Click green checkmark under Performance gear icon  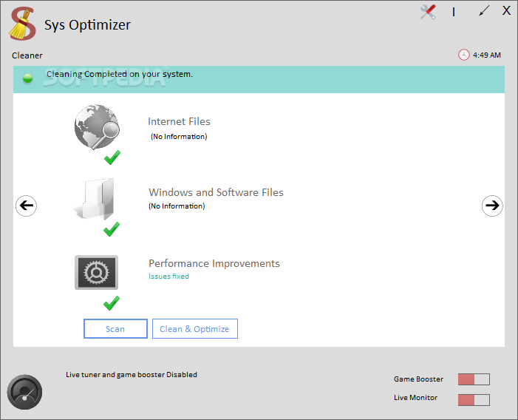[112, 303]
